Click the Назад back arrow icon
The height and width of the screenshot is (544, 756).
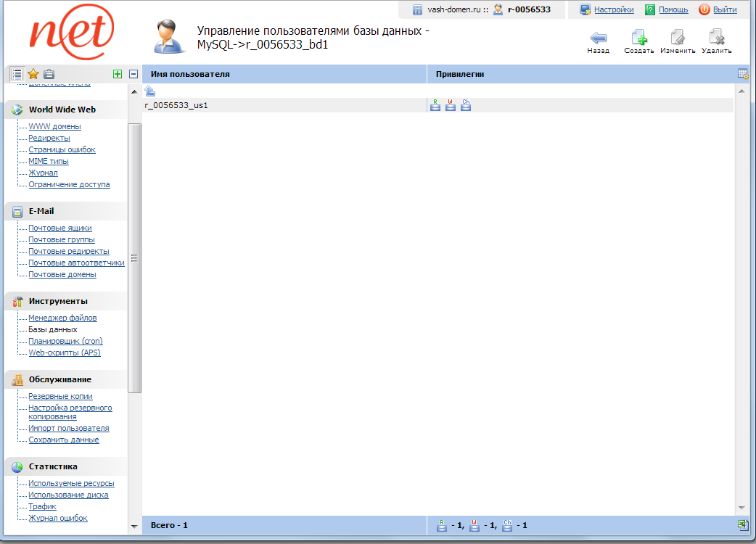coord(599,38)
